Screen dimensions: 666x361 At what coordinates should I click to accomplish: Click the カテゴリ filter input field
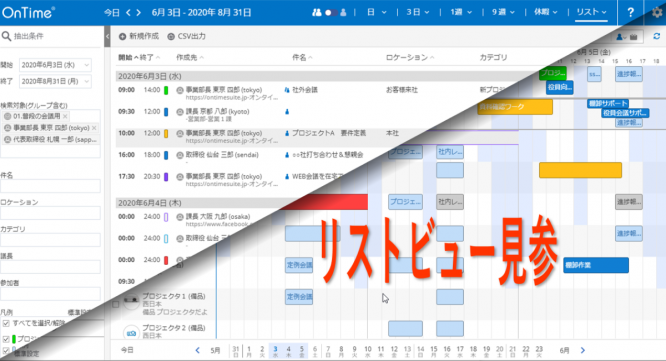click(50, 240)
